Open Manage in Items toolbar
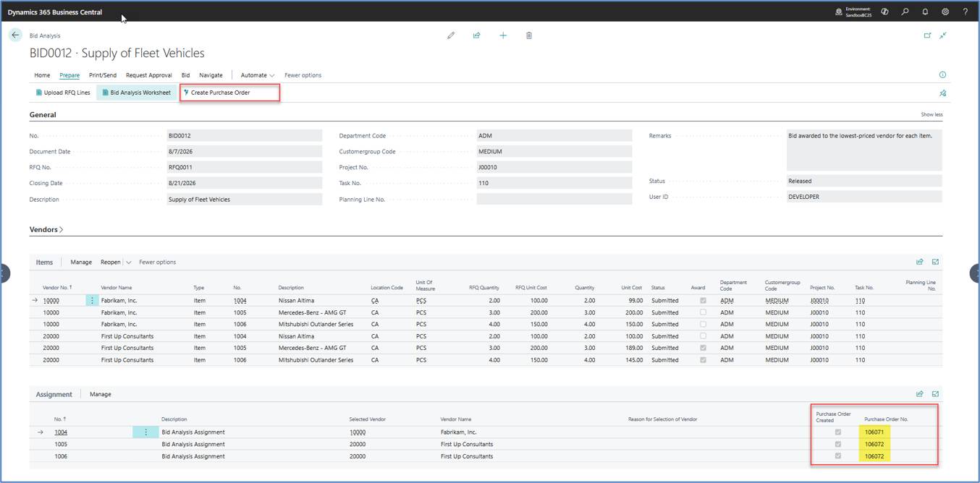980x483 pixels. coord(81,262)
